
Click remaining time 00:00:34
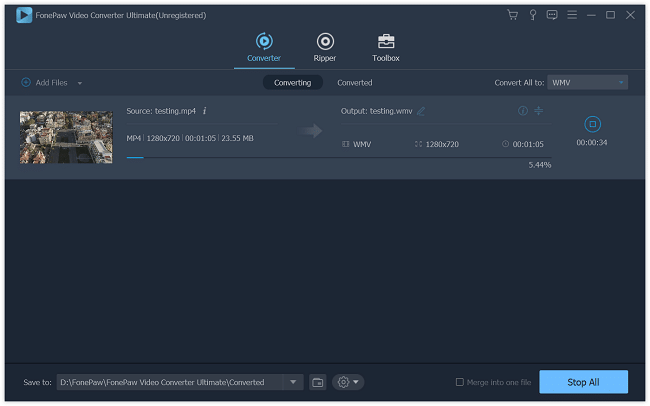point(592,143)
